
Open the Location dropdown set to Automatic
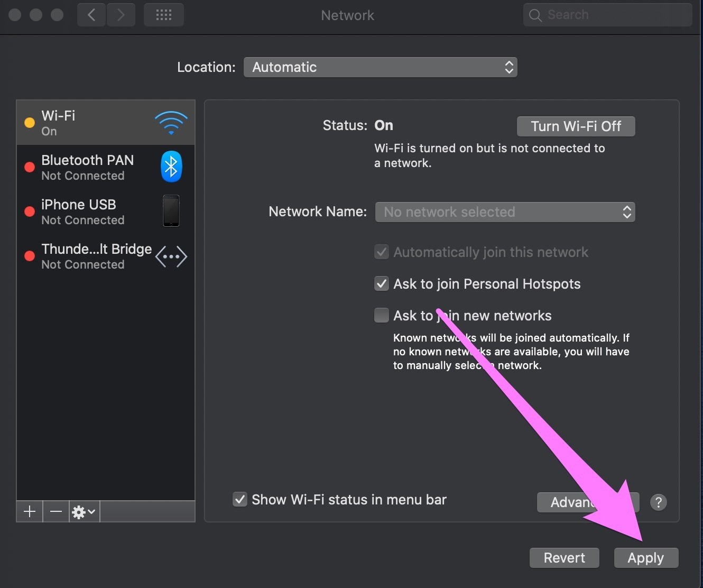tap(380, 67)
